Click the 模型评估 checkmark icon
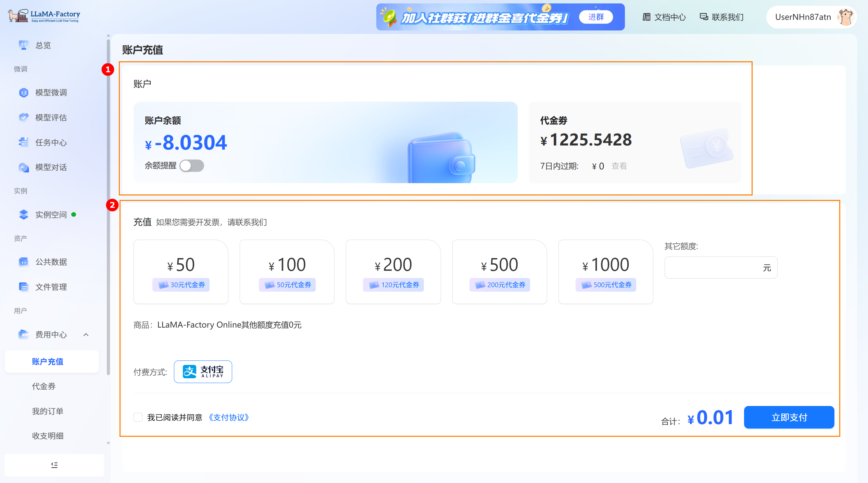The height and width of the screenshot is (483, 868). click(23, 117)
